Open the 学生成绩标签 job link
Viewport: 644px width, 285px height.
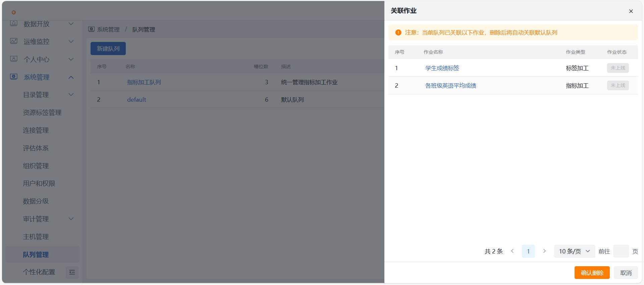442,68
